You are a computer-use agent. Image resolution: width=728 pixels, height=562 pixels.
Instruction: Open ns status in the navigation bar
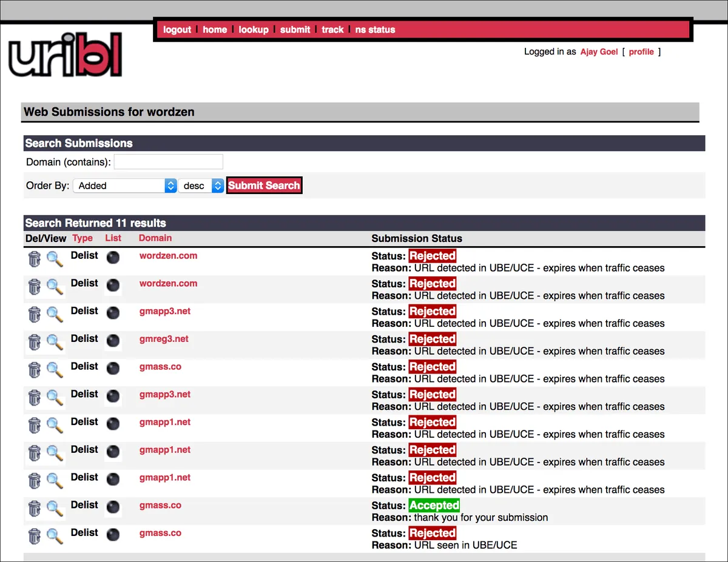pos(375,29)
